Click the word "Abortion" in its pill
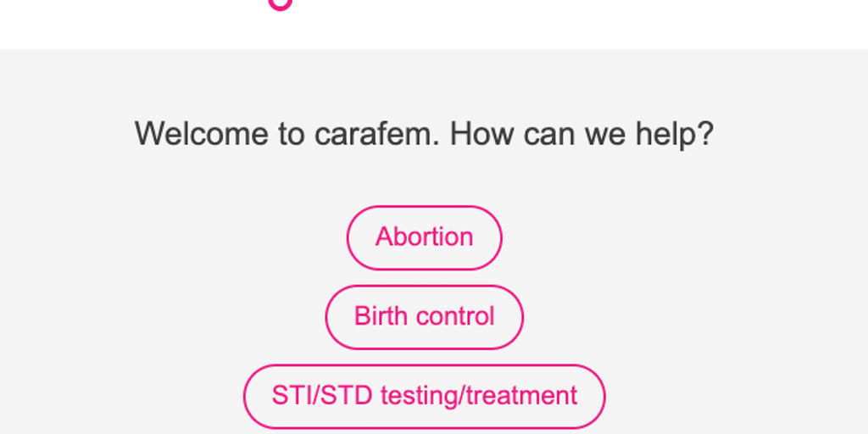Viewport: 868px width, 434px height. tap(424, 236)
